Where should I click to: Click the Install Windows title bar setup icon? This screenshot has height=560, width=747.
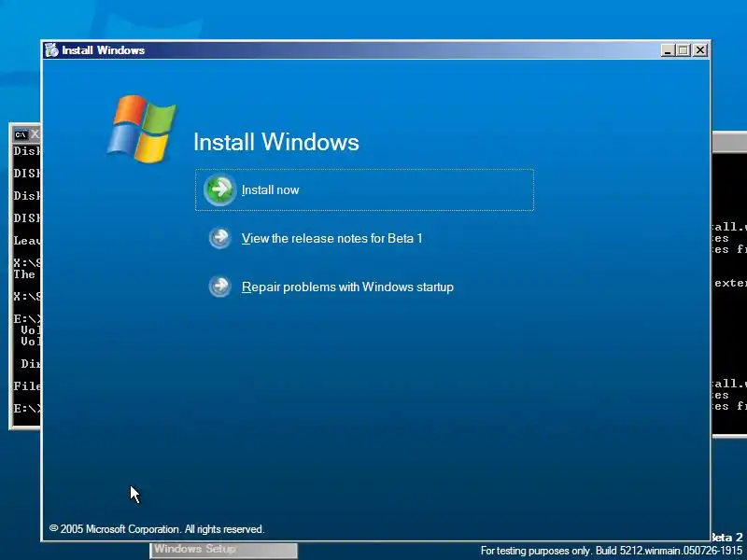pos(51,50)
